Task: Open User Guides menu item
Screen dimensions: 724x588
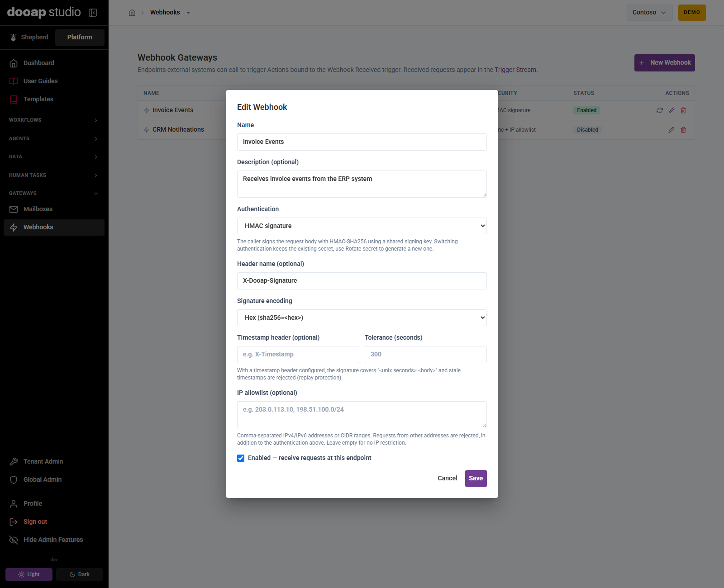Action: pos(54,81)
